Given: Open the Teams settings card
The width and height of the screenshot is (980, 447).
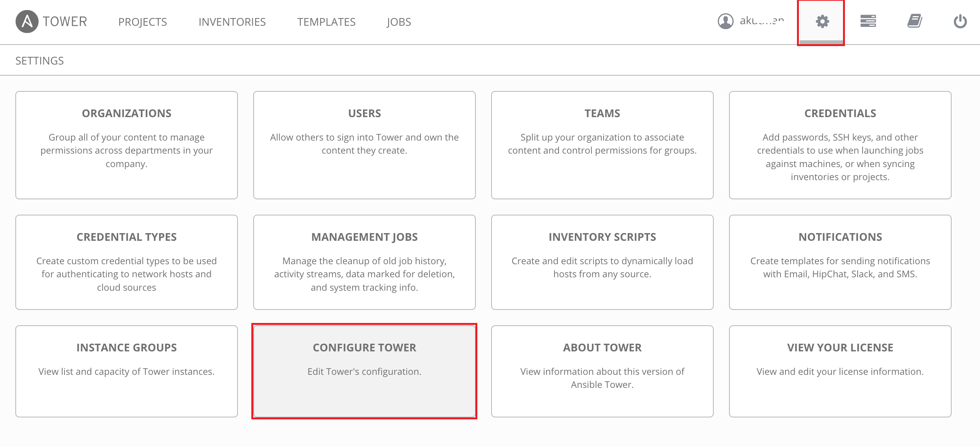Looking at the screenshot, I should (602, 145).
